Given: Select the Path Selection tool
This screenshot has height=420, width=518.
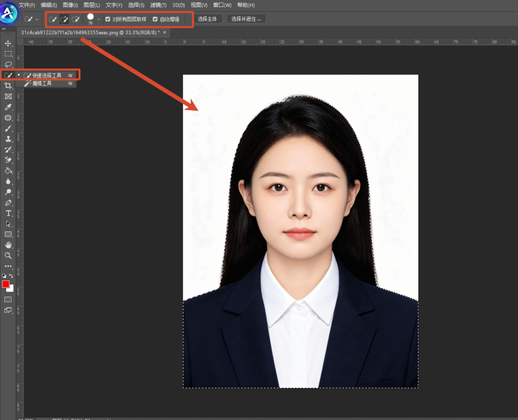Looking at the screenshot, I should click(8, 224).
